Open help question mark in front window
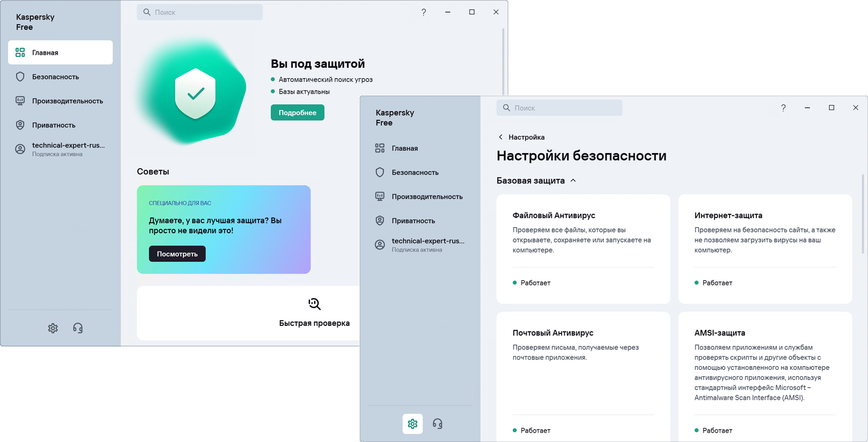 (783, 108)
